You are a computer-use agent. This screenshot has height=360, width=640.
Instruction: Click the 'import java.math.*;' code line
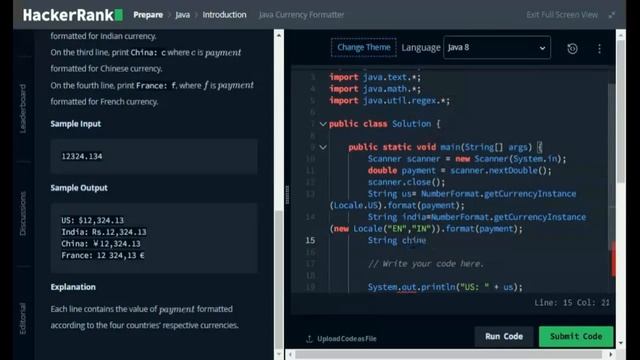375,89
